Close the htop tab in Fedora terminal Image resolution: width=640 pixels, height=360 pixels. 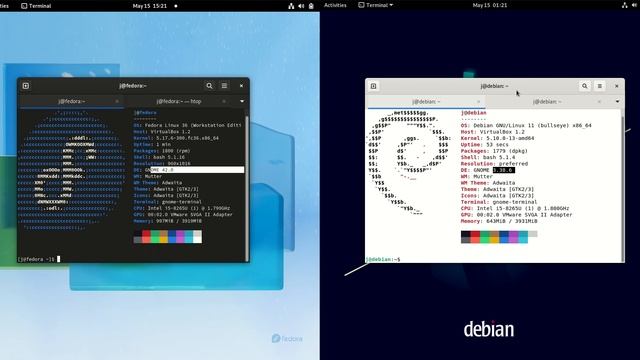coord(224,101)
